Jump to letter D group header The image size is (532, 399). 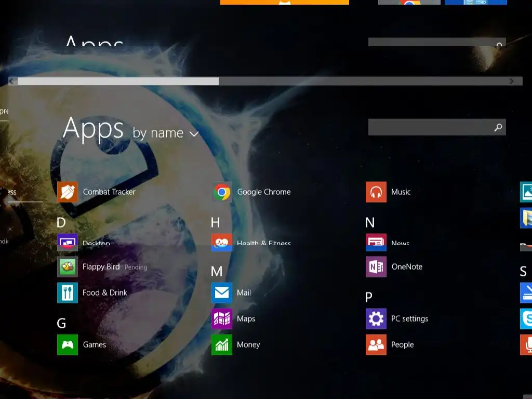click(x=61, y=222)
